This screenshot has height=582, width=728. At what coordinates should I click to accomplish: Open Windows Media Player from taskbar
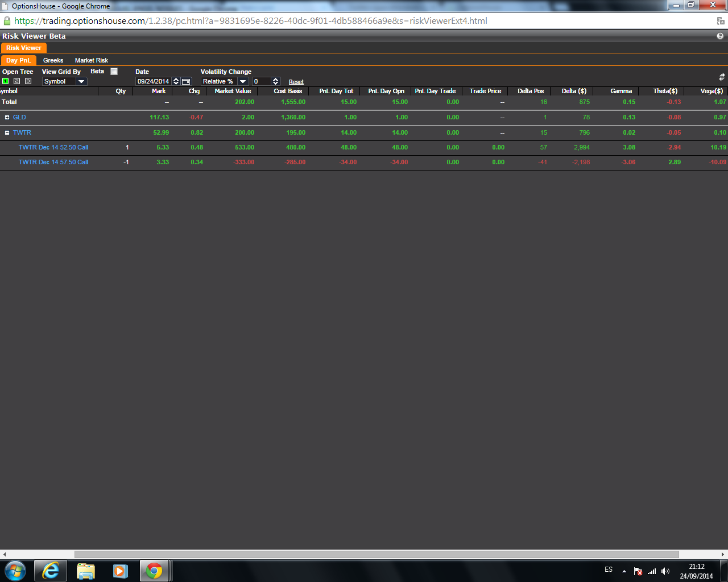(x=120, y=570)
